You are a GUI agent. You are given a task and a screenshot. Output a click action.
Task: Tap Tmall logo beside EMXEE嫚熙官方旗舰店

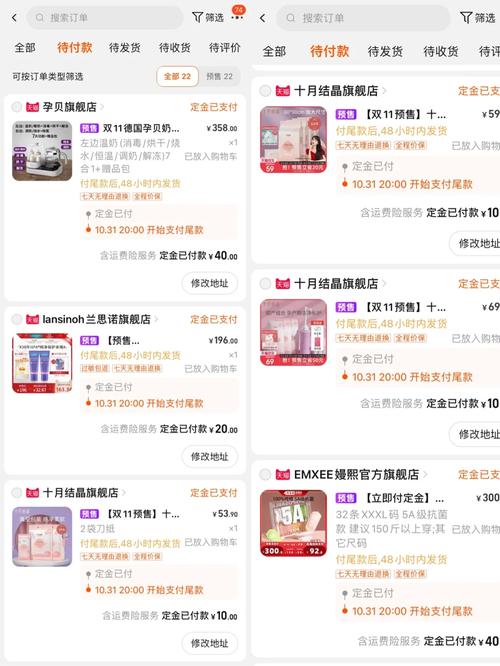click(282, 474)
